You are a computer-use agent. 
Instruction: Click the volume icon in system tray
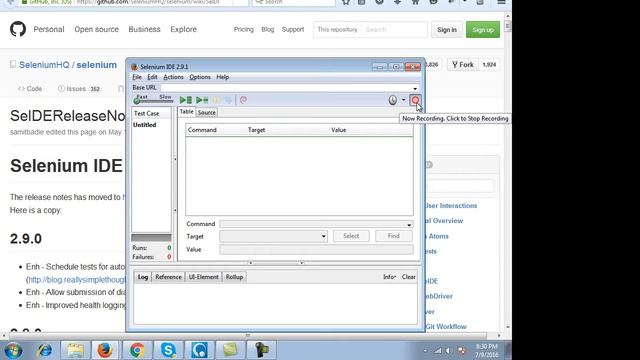tap(448, 351)
